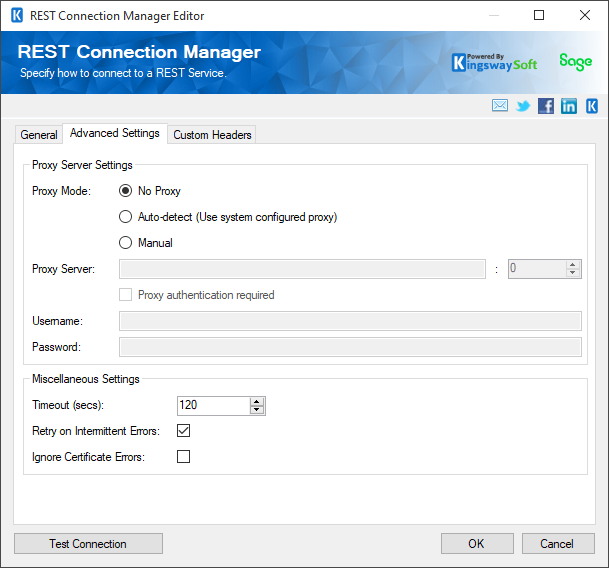Maximize the editor window

tap(539, 15)
